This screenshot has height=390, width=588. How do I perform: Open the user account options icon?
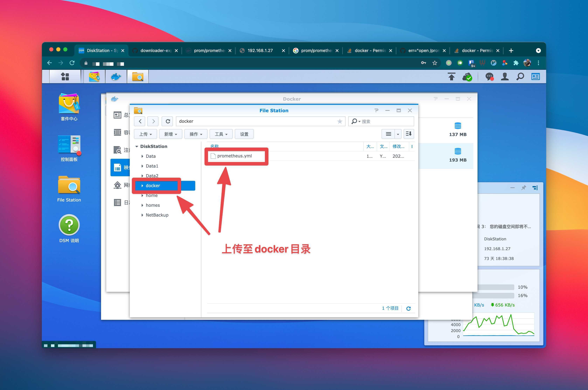pyautogui.click(x=505, y=77)
